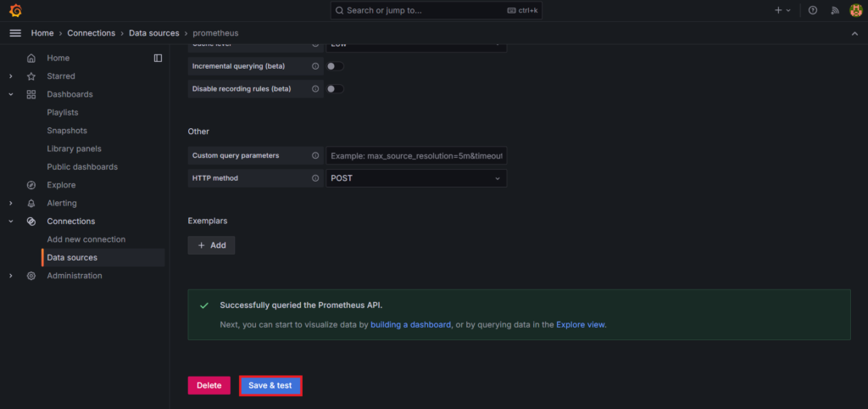Select Add new connection in sidebar

coord(86,239)
